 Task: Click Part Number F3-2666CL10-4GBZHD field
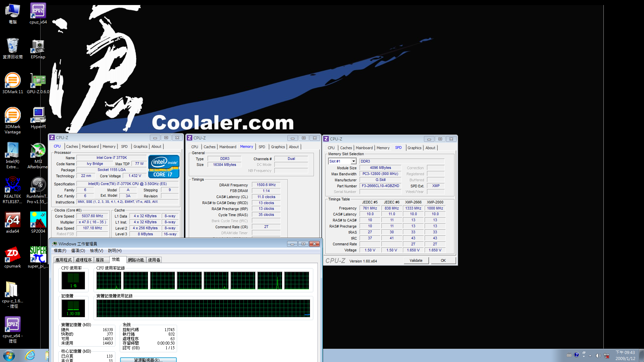click(380, 186)
